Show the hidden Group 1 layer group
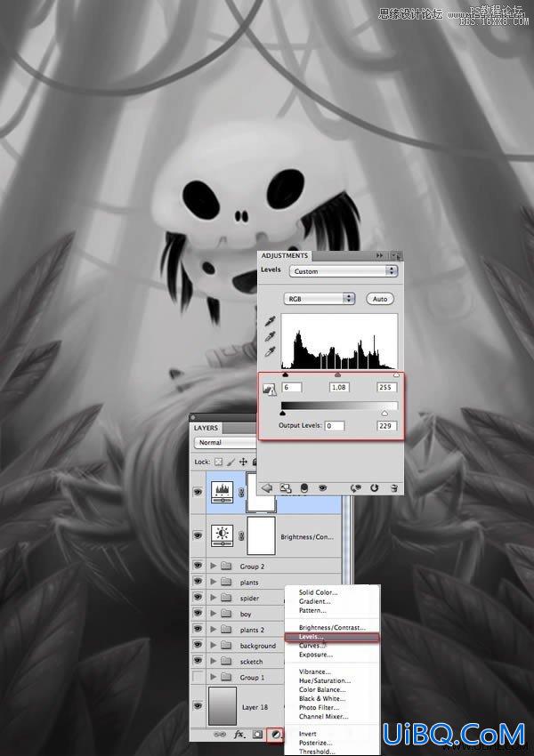The image size is (534, 756). pos(198,677)
